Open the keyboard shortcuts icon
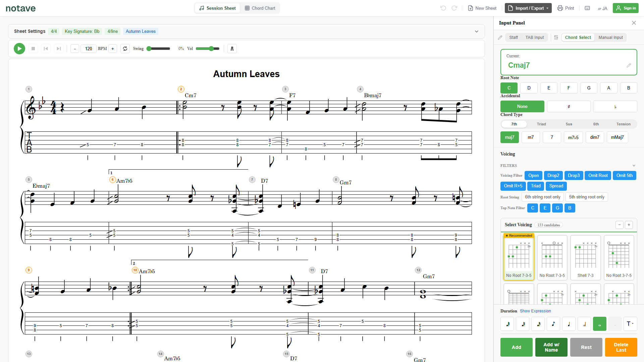644x362 pixels. (x=587, y=8)
